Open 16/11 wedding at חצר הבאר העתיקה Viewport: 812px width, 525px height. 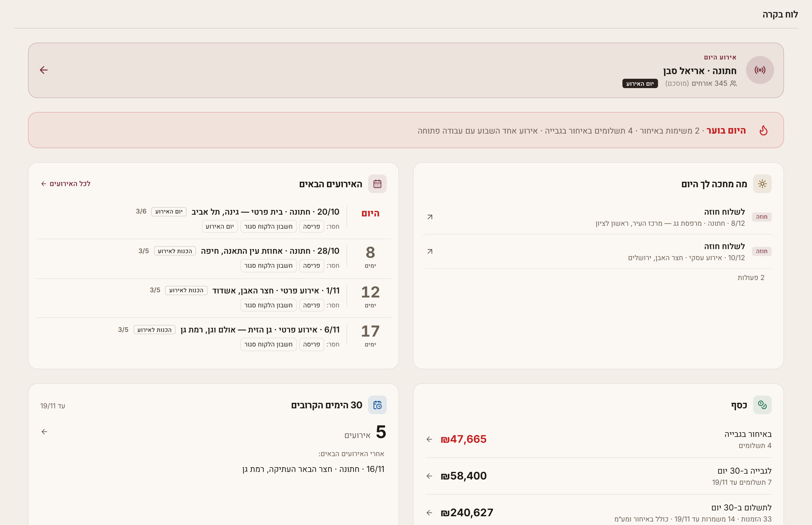pyautogui.click(x=313, y=469)
